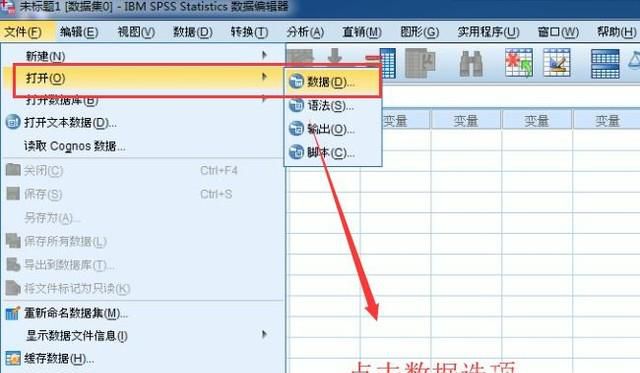Click the Insert Variable toolbar icon
Image resolution: width=640 pixels, height=373 pixels.
click(x=557, y=63)
